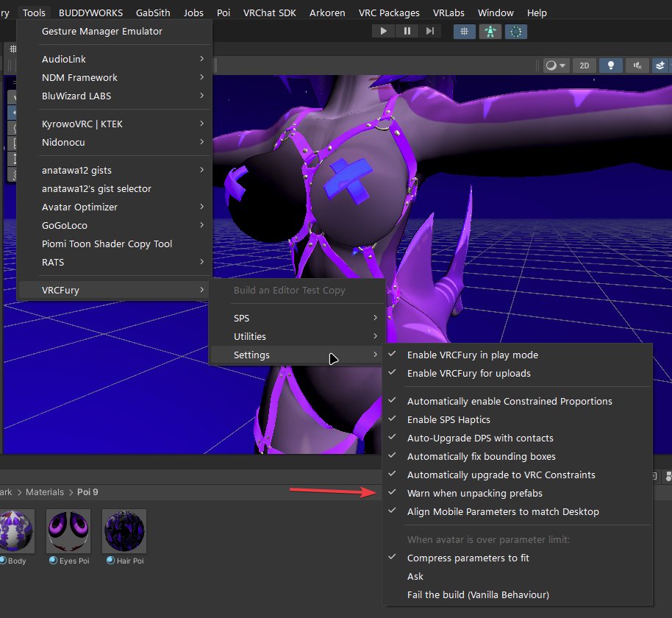Toggle the 2D view mode button

(585, 65)
